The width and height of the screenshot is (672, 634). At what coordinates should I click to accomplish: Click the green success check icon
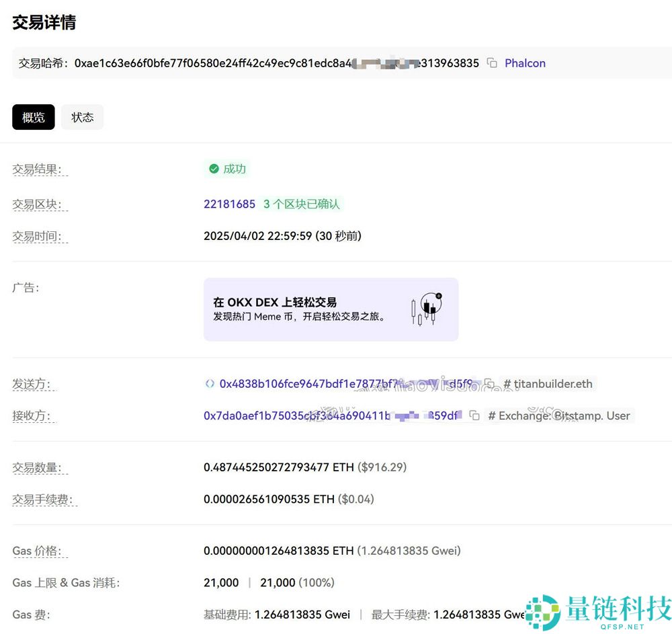[214, 169]
